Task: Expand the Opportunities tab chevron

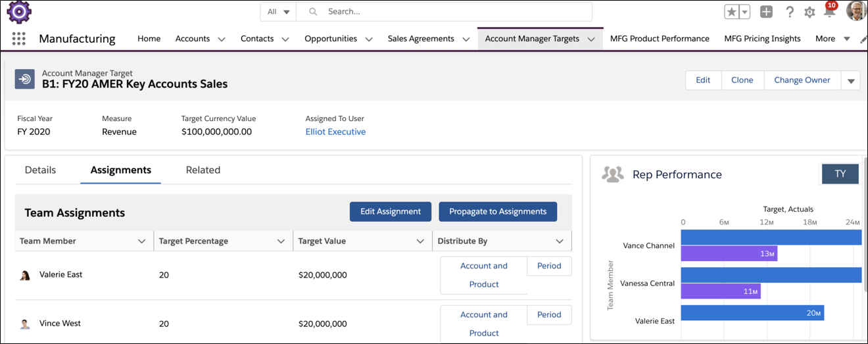Action: [x=369, y=39]
